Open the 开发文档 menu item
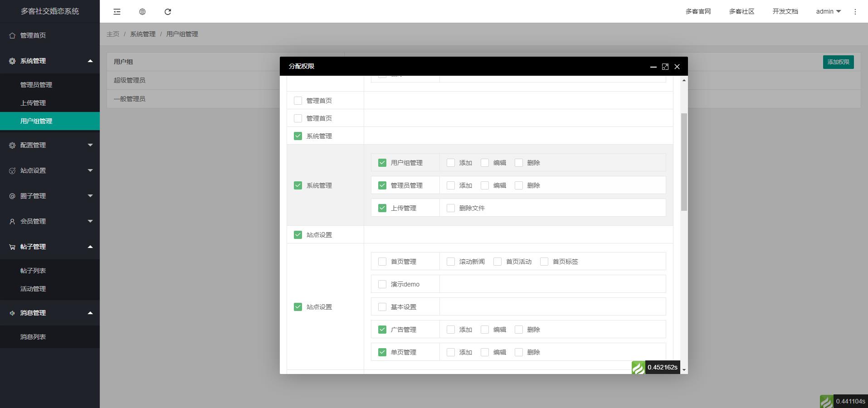This screenshot has height=408, width=868. click(x=784, y=11)
